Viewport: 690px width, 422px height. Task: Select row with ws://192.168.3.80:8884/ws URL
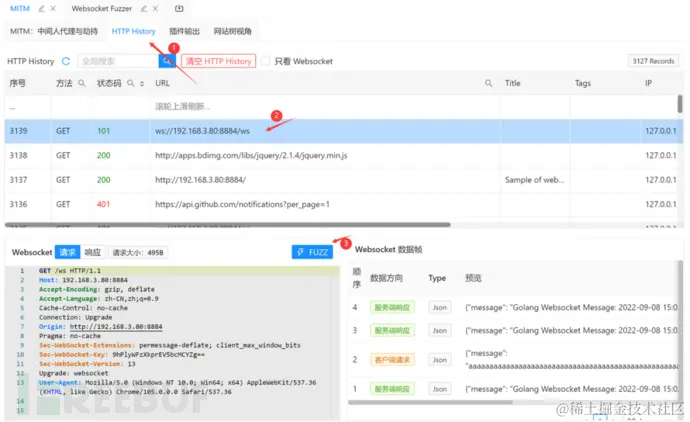coord(344,131)
